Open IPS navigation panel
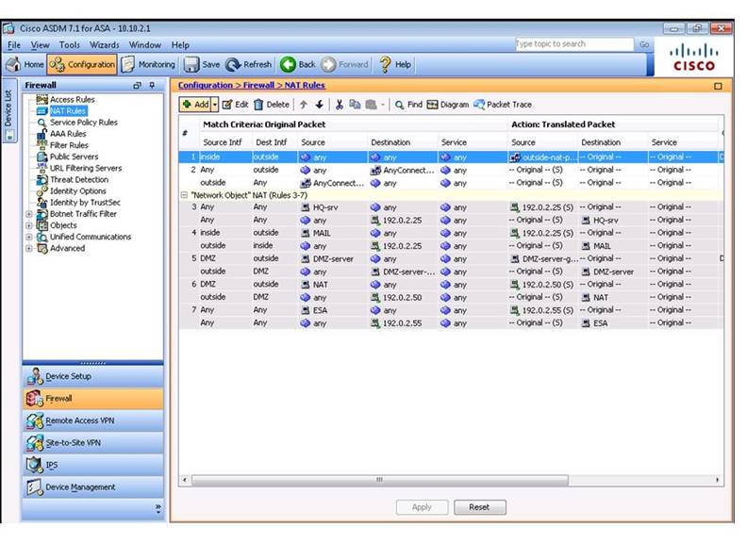 (x=92, y=465)
